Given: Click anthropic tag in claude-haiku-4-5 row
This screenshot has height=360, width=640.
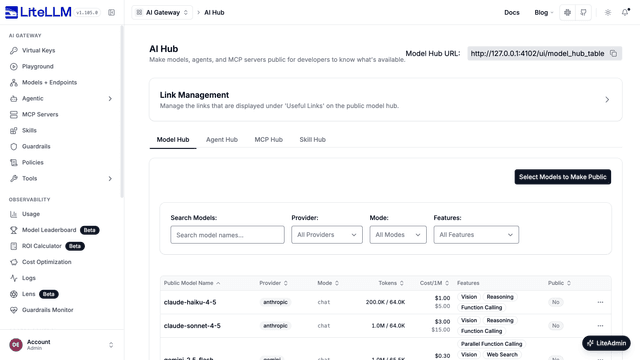Looking at the screenshot, I should click(x=275, y=302).
